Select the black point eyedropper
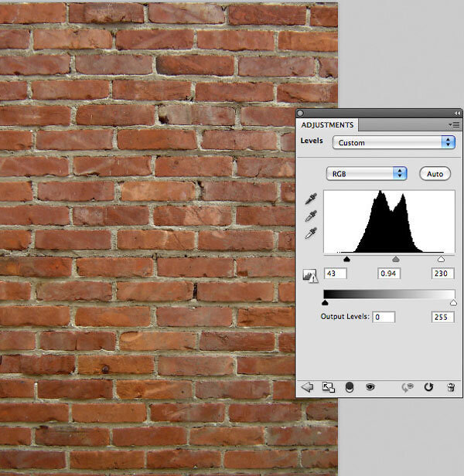The height and width of the screenshot is (476, 464). click(x=311, y=199)
